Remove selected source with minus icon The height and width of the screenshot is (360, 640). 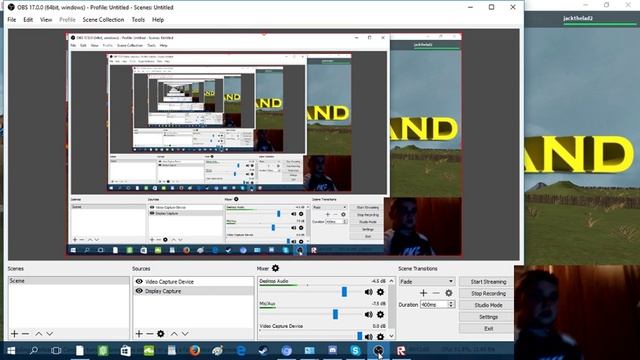(150, 334)
